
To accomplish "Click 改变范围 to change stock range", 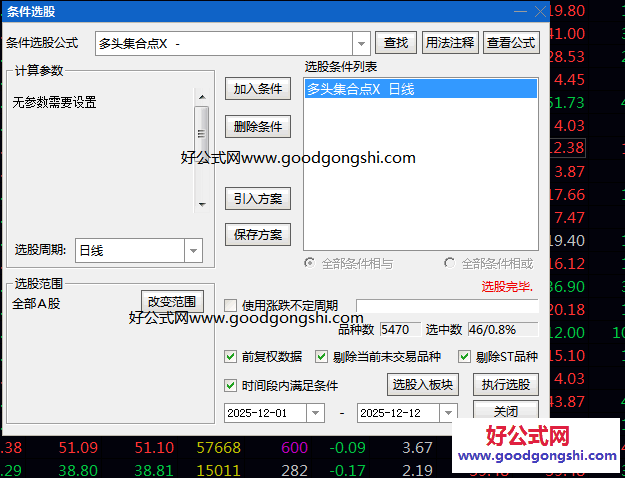I will tap(172, 302).
